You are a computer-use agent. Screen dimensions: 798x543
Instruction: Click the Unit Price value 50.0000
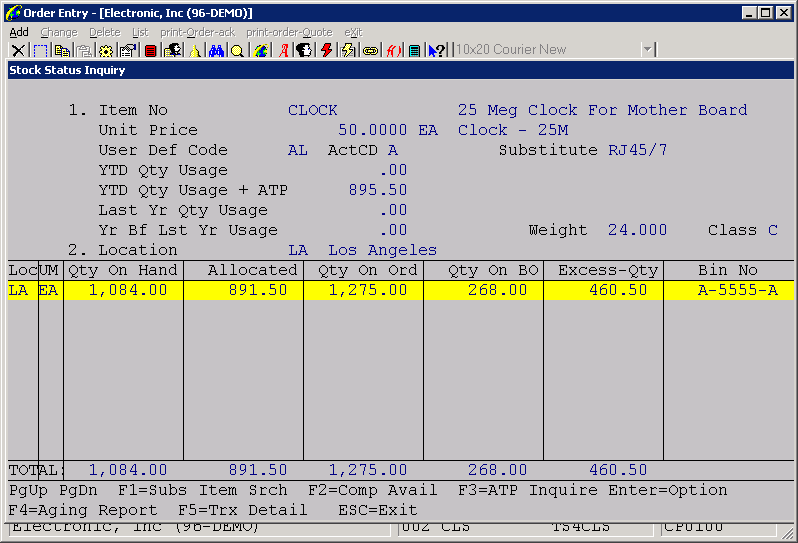[x=373, y=130]
